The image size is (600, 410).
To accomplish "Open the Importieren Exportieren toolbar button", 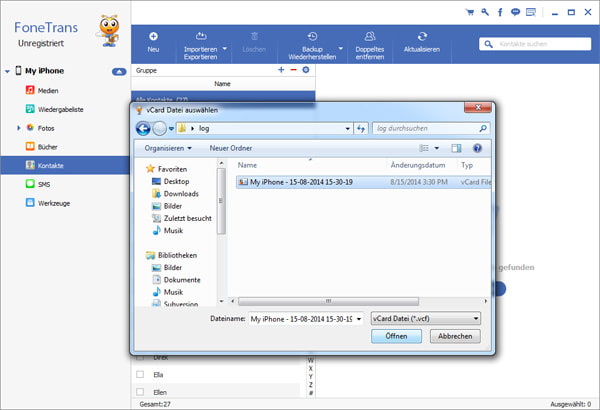I will pyautogui.click(x=201, y=46).
